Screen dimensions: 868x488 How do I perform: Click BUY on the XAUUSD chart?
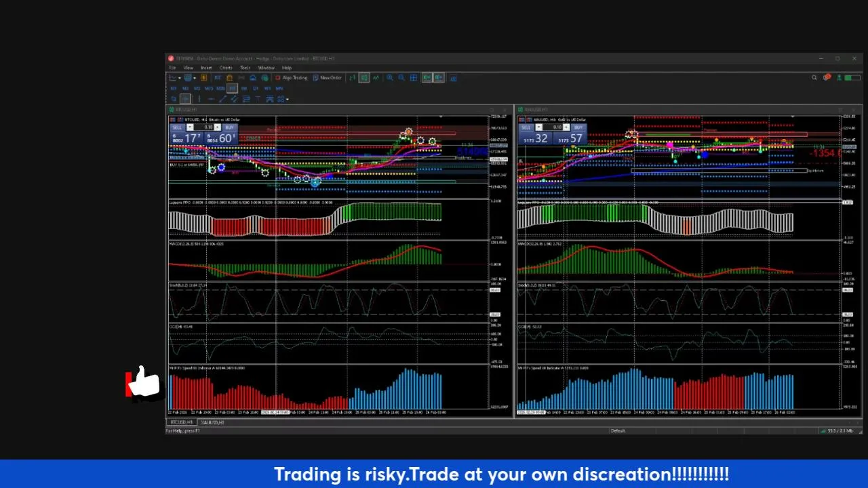(x=578, y=127)
